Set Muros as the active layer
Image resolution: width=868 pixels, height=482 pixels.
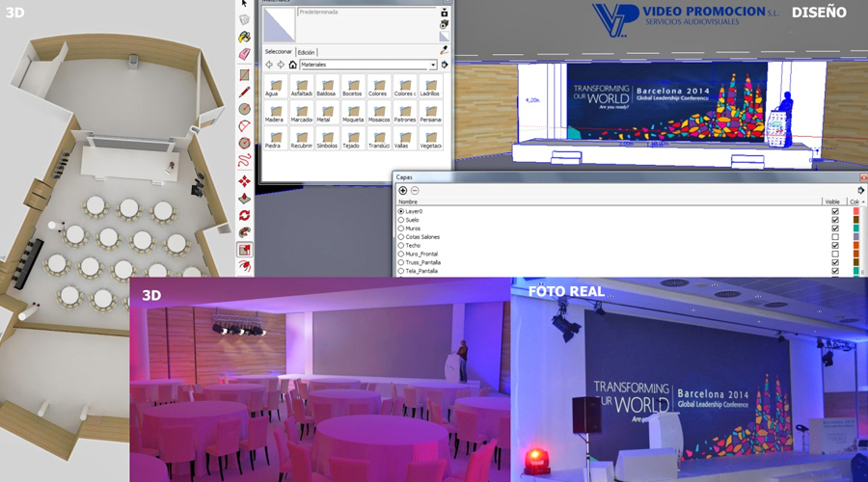(401, 228)
